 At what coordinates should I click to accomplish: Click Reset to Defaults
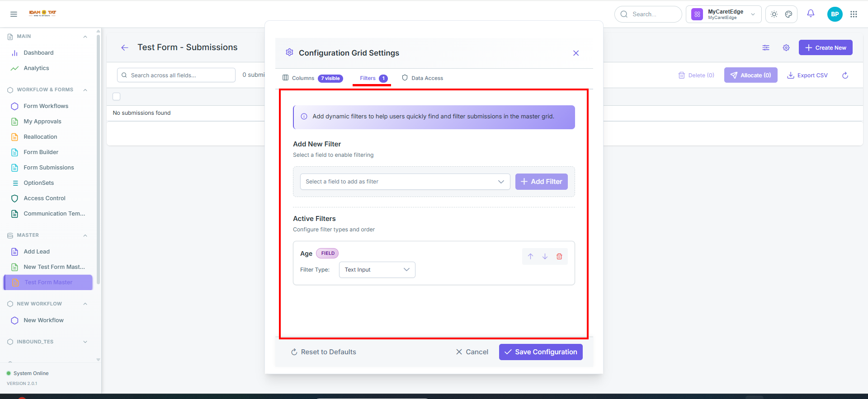(x=324, y=352)
